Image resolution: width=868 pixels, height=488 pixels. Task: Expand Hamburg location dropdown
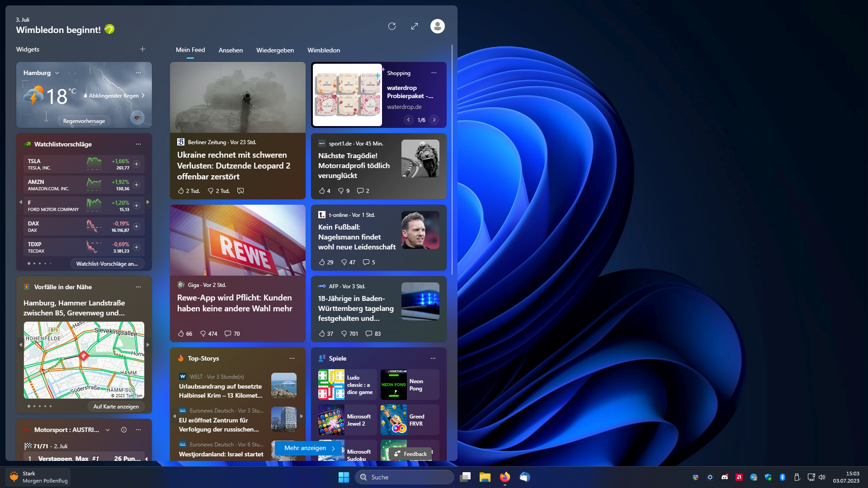pos(57,73)
